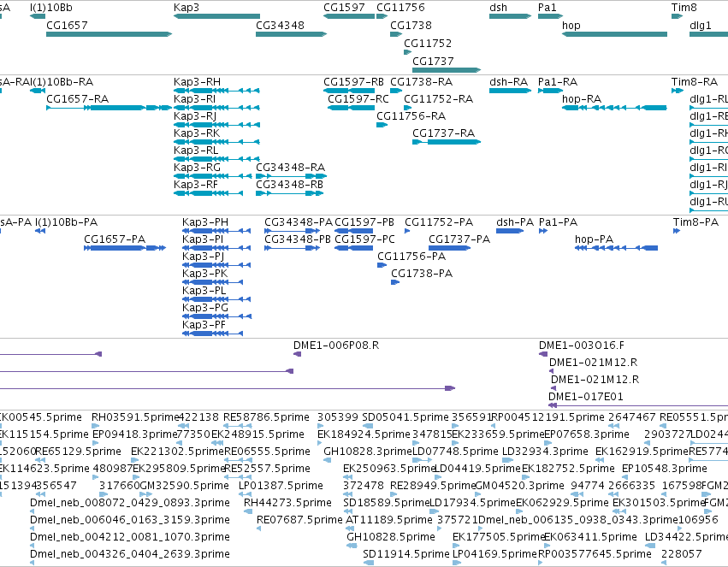Select transcript dsh-RA
Screen dimensions: 728x567
pyautogui.click(x=509, y=82)
